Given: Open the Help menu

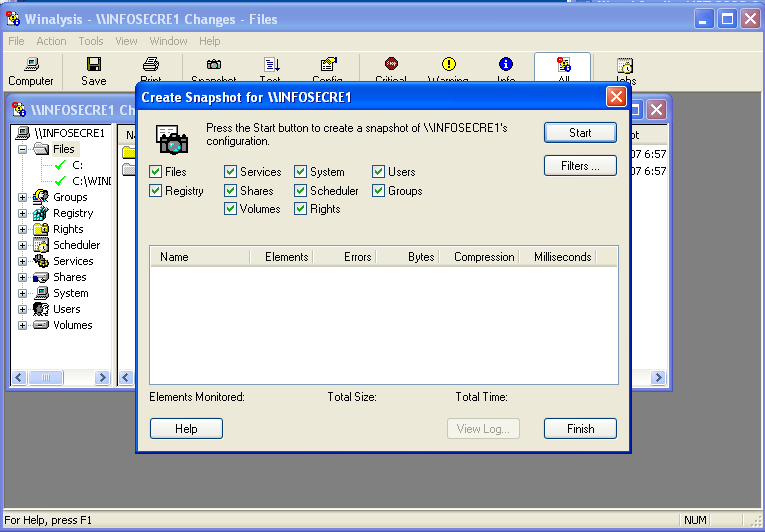Looking at the screenshot, I should (x=209, y=41).
